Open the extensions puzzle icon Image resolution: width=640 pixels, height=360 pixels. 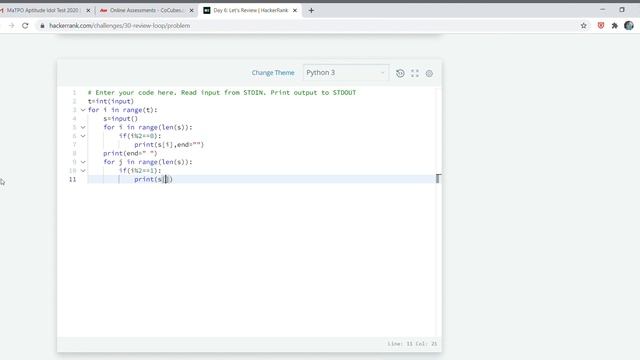coord(615,25)
